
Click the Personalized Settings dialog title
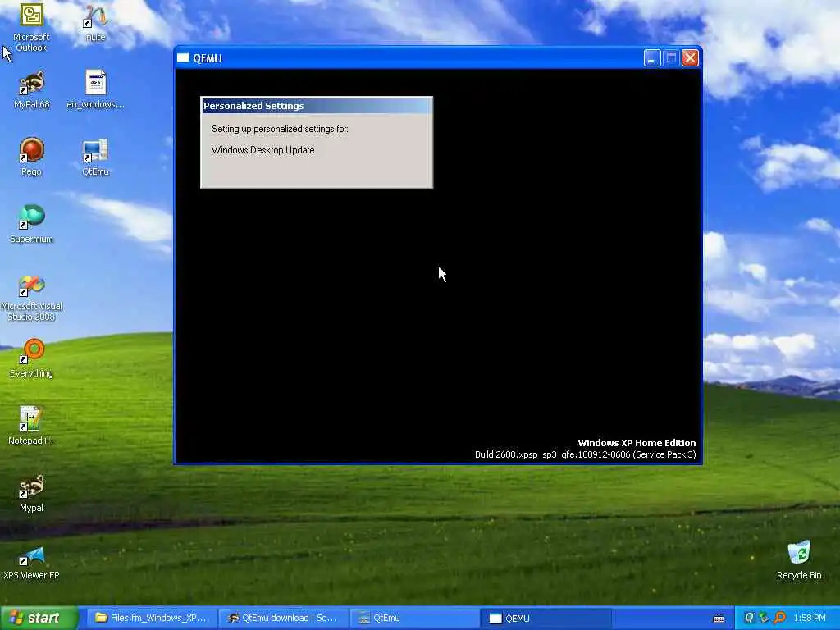[x=253, y=106]
